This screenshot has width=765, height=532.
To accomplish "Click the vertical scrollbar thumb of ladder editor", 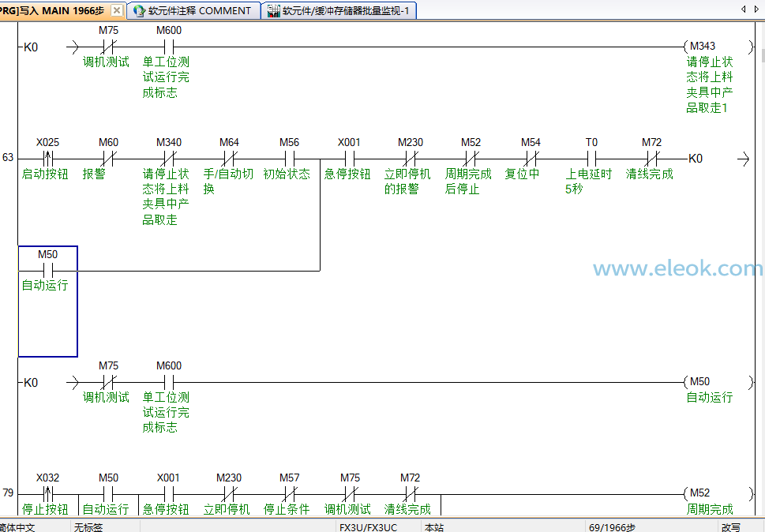I will [x=763, y=54].
